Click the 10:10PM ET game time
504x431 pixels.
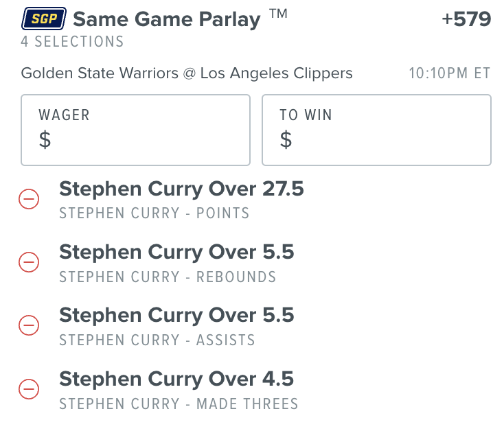pyautogui.click(x=450, y=73)
